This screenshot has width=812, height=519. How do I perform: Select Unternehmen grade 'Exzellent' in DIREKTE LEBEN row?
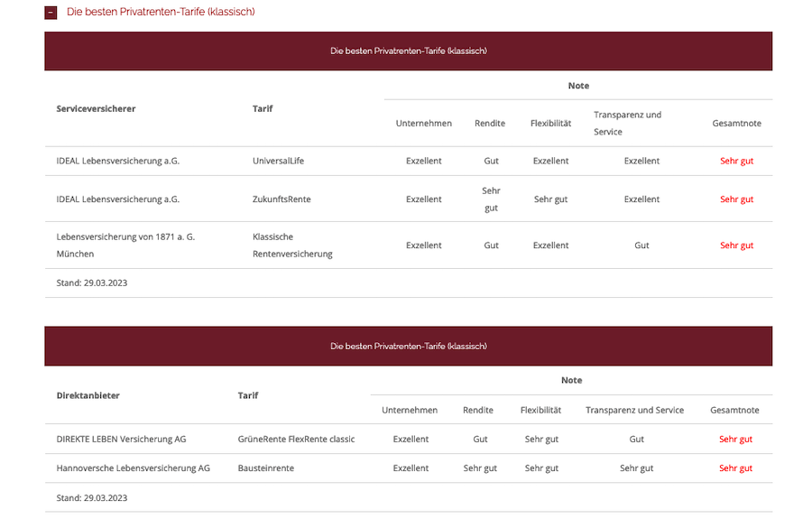pyautogui.click(x=411, y=440)
